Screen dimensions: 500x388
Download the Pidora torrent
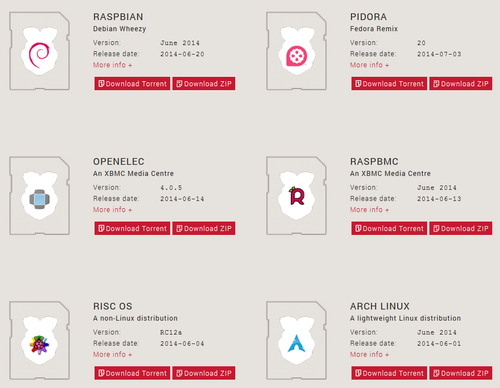pyautogui.click(x=389, y=84)
